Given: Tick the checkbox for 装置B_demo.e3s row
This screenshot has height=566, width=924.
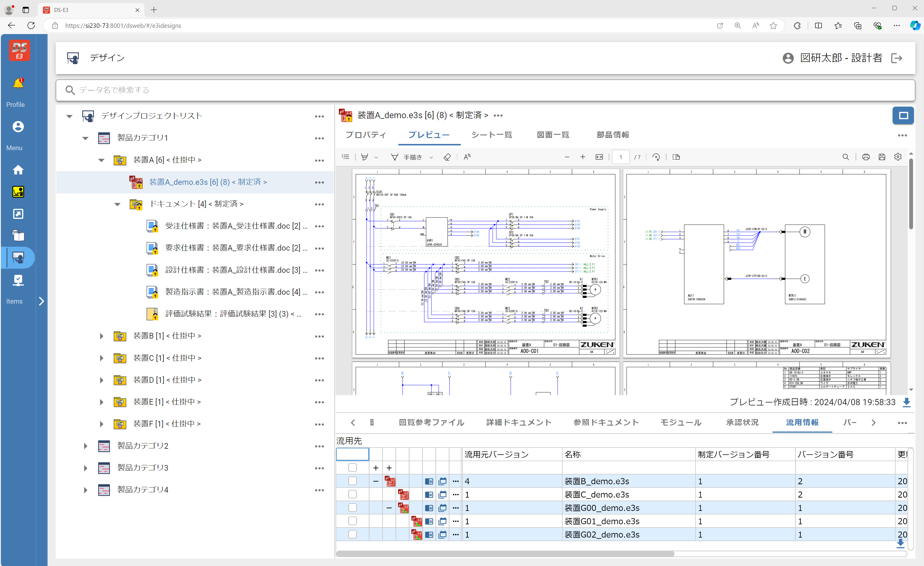Looking at the screenshot, I should click(352, 481).
